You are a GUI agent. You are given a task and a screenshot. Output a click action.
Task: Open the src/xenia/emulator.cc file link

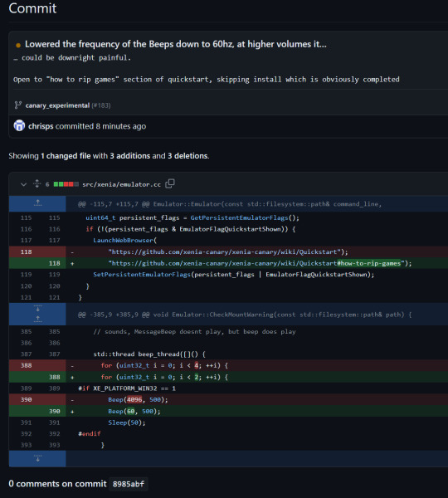click(122, 184)
